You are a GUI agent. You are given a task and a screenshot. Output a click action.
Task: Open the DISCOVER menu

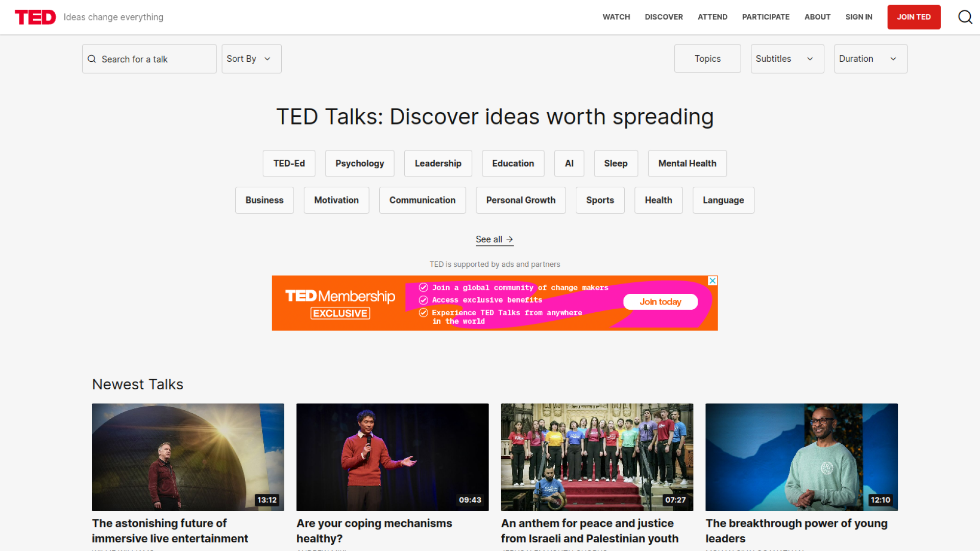pyautogui.click(x=664, y=17)
